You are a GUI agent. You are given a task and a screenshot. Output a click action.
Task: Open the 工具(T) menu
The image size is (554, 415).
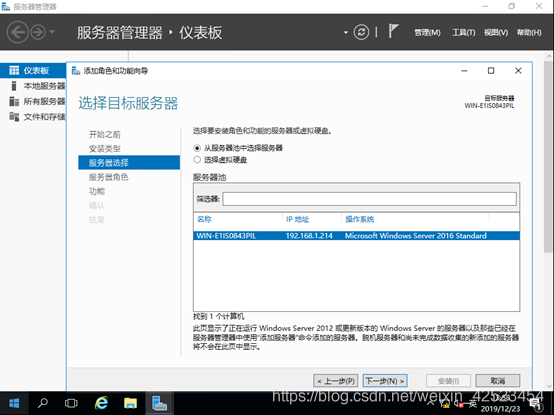[x=464, y=32]
